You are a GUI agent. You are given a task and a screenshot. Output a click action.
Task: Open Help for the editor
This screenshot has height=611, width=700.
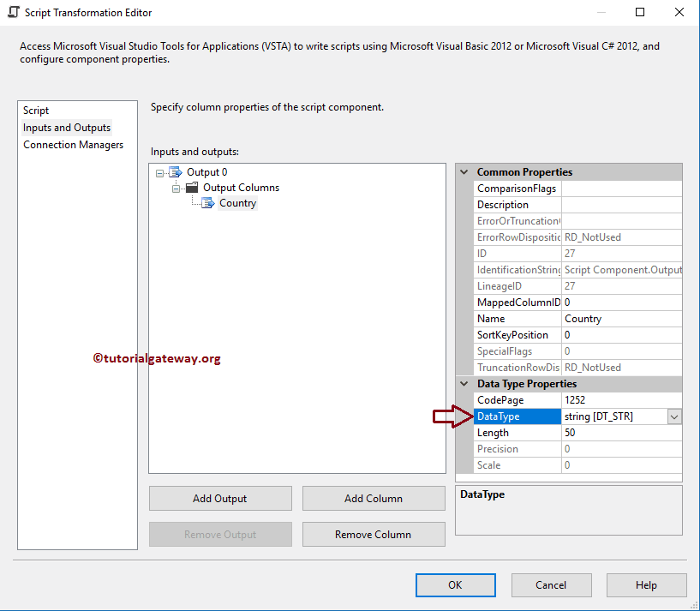point(646,584)
